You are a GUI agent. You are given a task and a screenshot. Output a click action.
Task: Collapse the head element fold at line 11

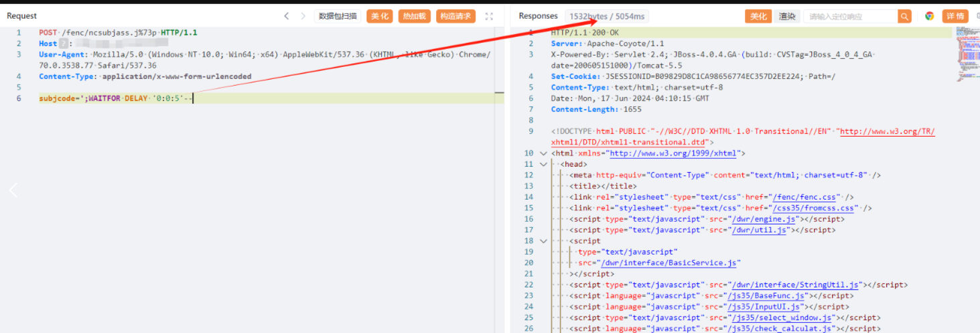coord(543,164)
